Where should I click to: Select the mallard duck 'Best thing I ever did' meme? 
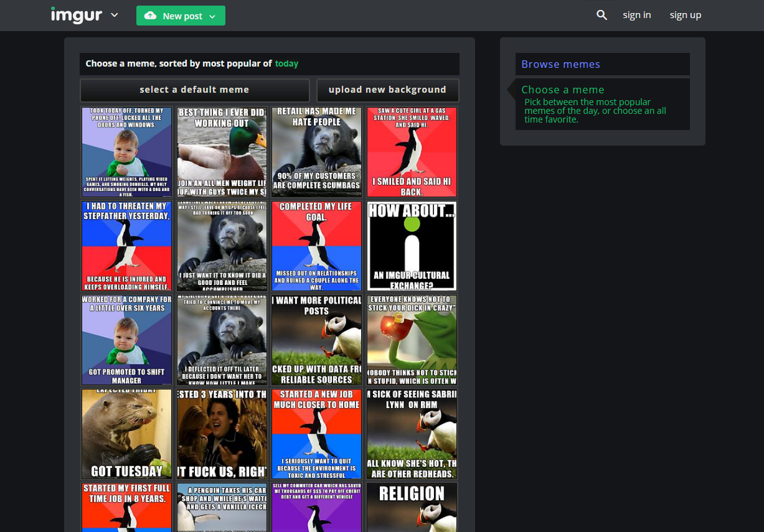222,152
